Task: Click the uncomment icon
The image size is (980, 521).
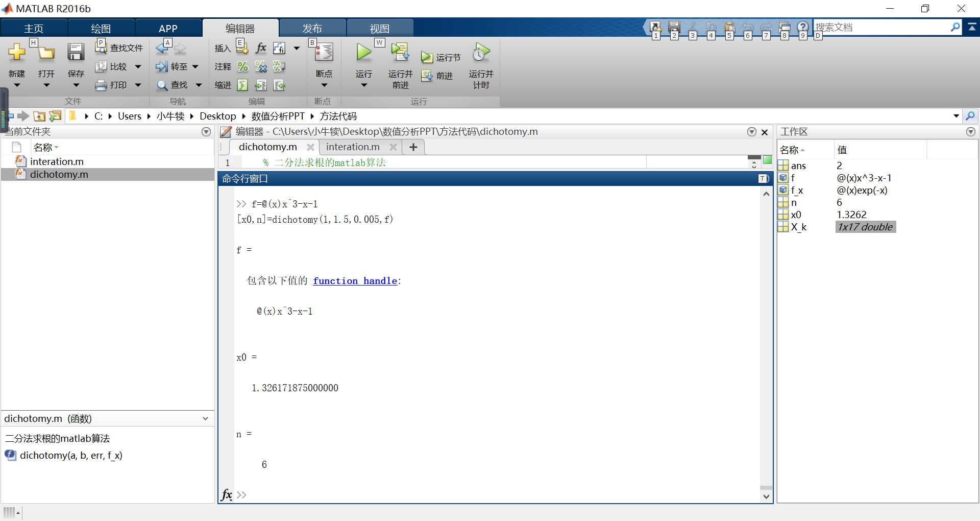Action: (261, 66)
